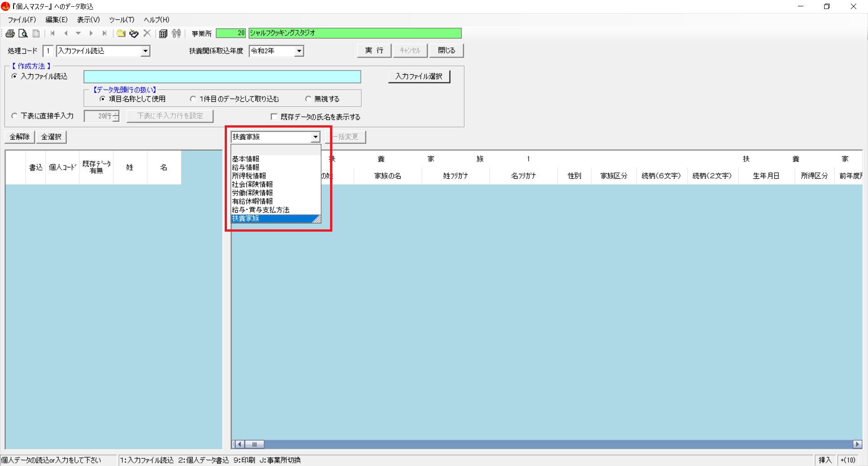
Task: Click the 姓フリガナ column header
Action: coord(456,176)
